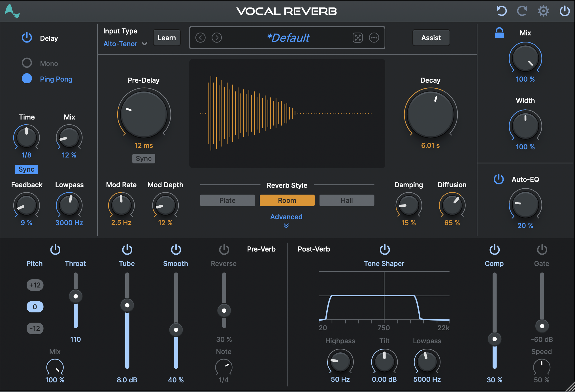Open the Alto-Tenor input type dropdown

pyautogui.click(x=125, y=44)
